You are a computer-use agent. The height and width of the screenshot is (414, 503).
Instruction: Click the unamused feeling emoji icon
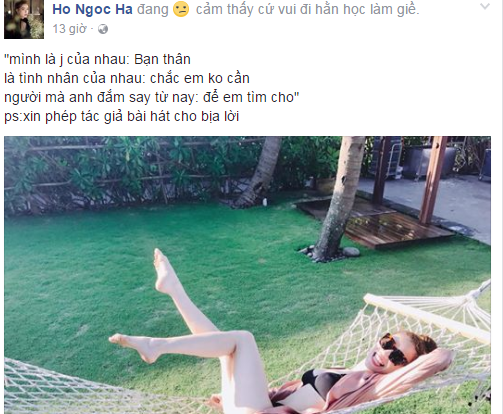181,9
